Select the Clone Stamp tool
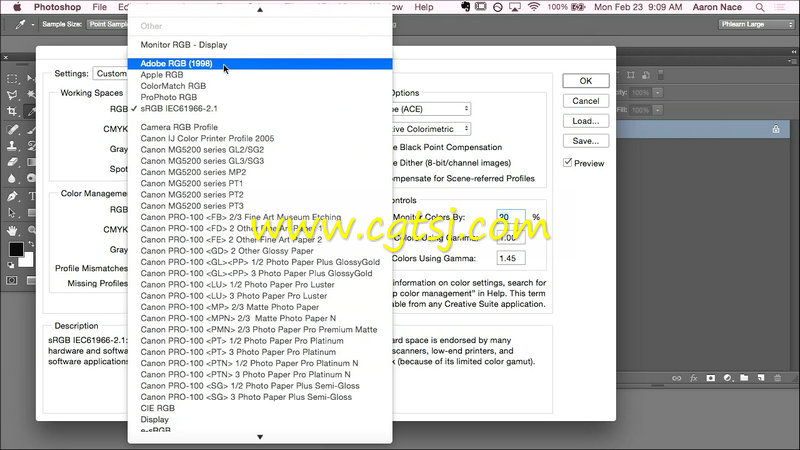This screenshot has width=800, height=450. point(12,145)
